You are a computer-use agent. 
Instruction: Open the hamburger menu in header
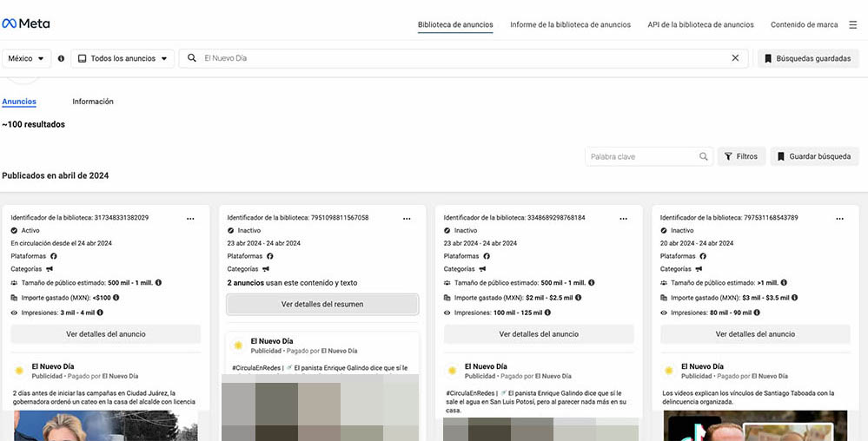[853, 24]
